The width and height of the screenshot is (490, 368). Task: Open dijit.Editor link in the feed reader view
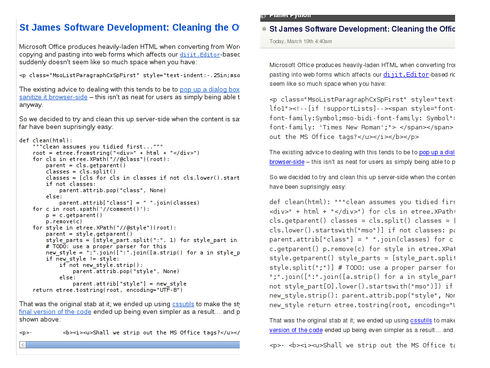[406, 74]
